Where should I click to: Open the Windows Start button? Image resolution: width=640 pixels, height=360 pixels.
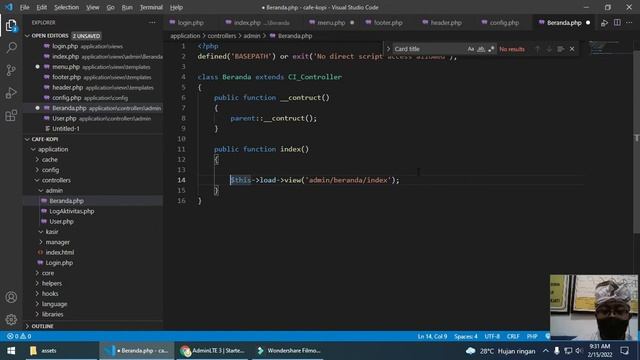point(11,351)
